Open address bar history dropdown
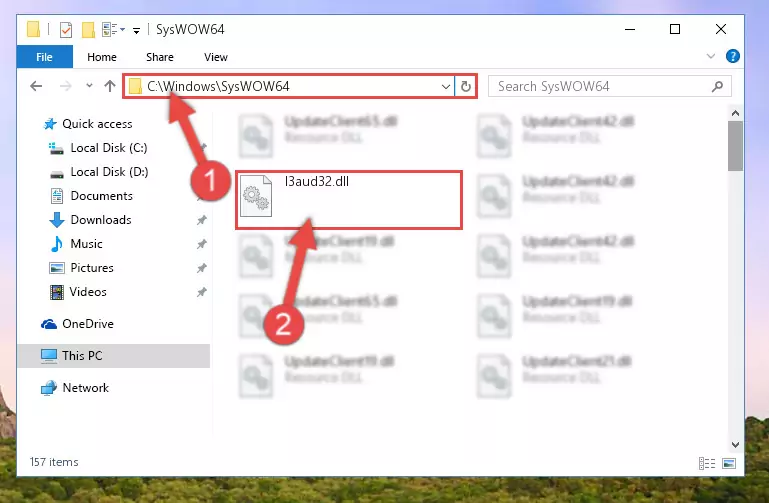The image size is (769, 503). pos(445,87)
